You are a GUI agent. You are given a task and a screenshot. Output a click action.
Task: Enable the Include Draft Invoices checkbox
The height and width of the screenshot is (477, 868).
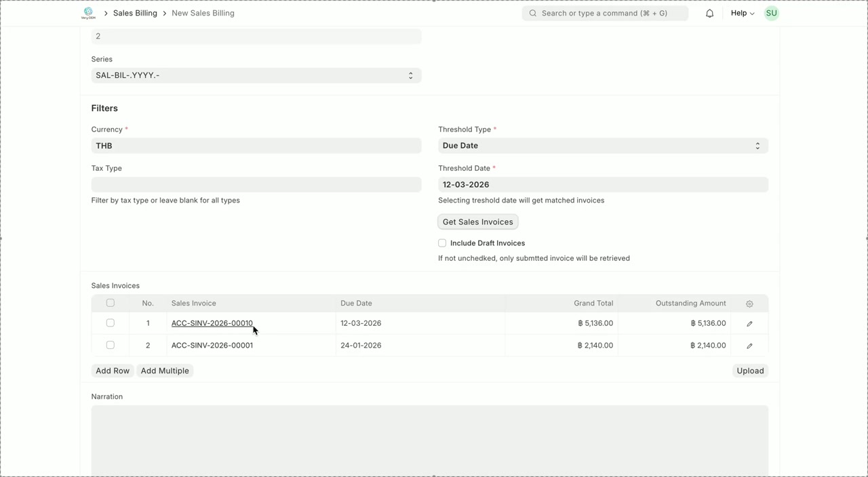441,243
